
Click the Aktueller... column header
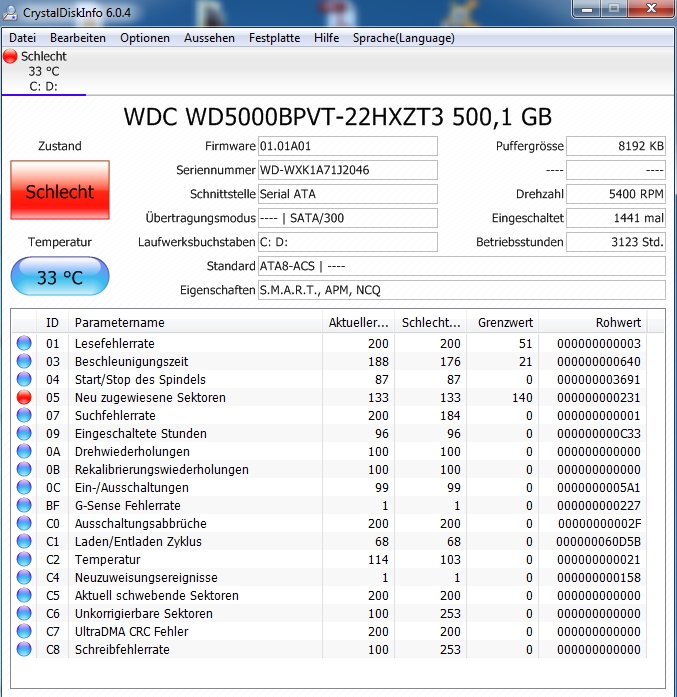tap(358, 323)
